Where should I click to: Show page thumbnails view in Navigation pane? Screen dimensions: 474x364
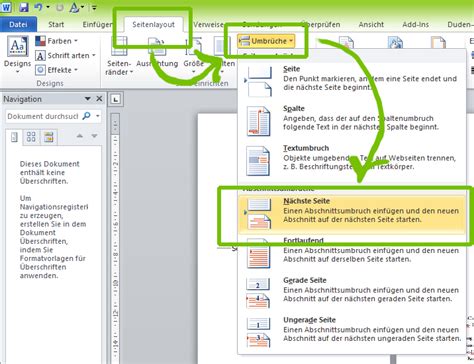(31, 137)
